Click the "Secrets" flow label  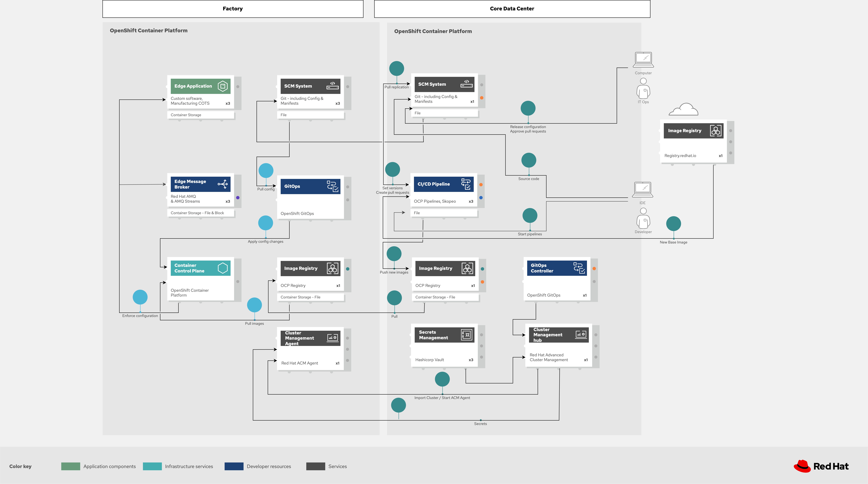pyautogui.click(x=481, y=424)
